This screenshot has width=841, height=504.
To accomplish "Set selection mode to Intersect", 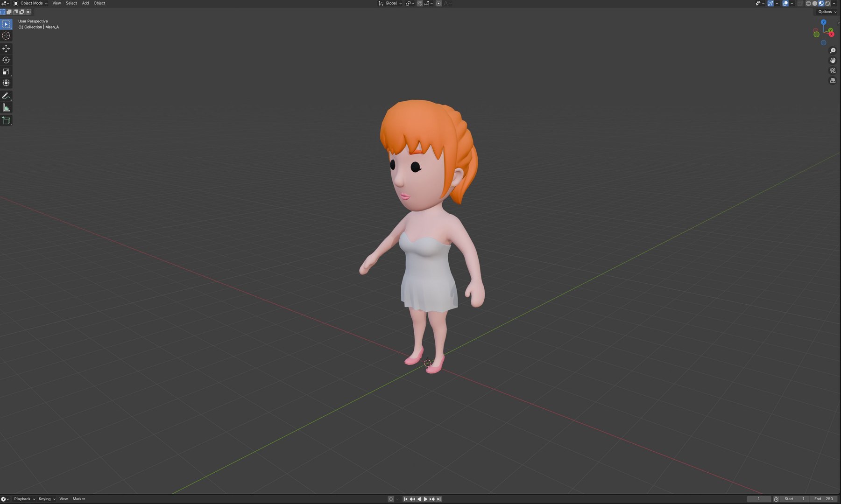I will pos(28,12).
